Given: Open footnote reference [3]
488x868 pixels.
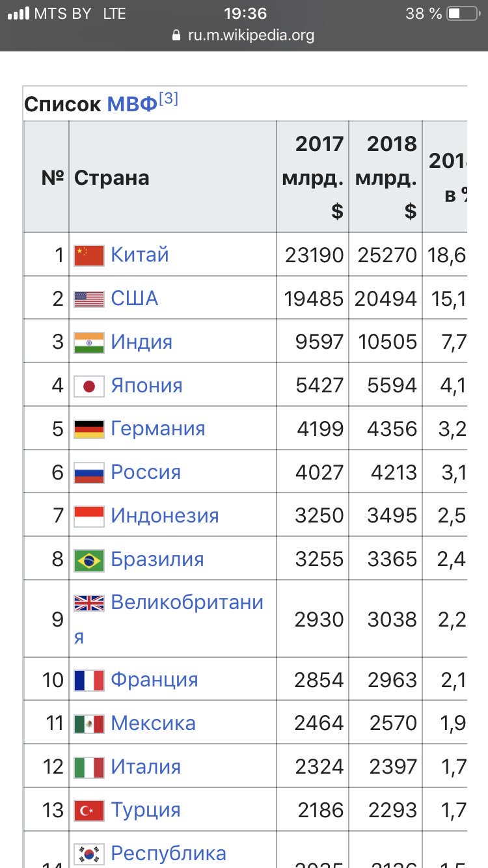Looking at the screenshot, I should pyautogui.click(x=169, y=100).
